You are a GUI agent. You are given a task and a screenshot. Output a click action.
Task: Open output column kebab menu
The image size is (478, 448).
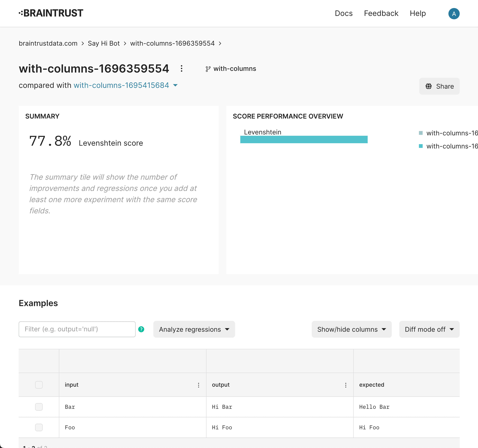(346, 385)
